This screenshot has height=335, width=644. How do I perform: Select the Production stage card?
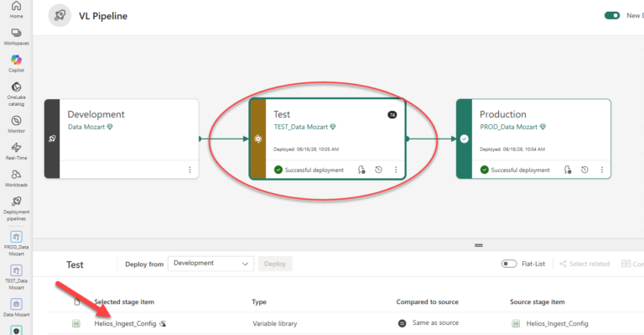[x=533, y=139]
